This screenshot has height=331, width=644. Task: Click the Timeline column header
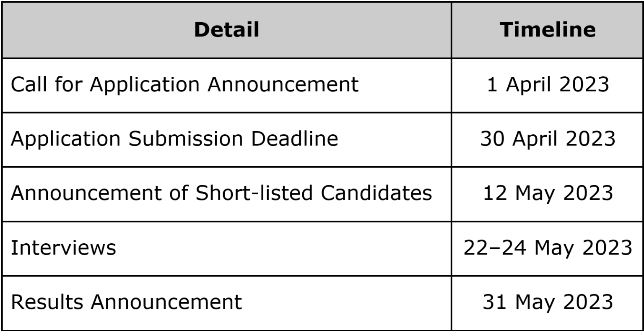pyautogui.click(x=548, y=30)
